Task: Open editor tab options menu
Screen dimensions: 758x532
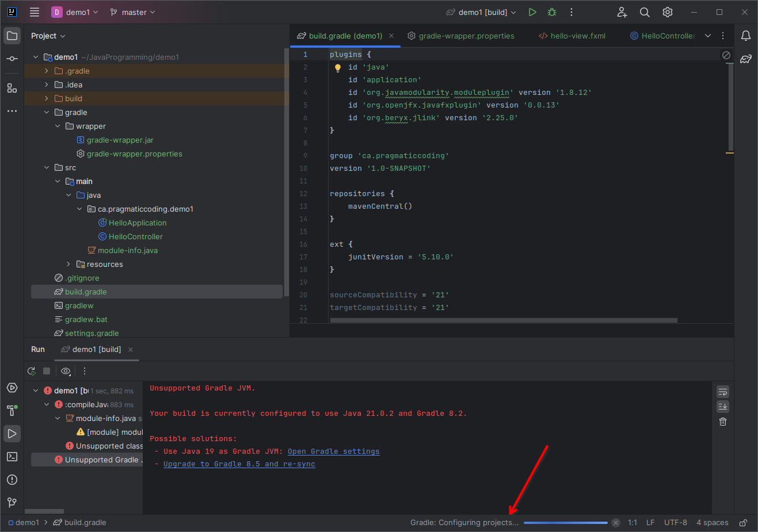Action: tap(723, 36)
